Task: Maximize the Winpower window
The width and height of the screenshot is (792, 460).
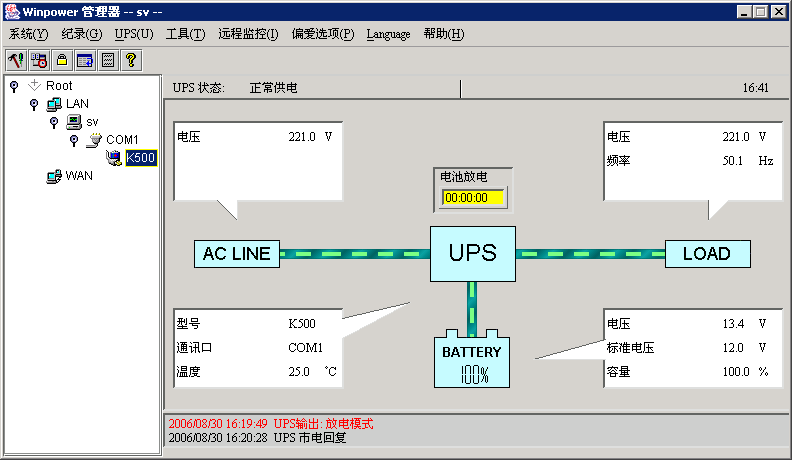Action: pyautogui.click(x=760, y=12)
